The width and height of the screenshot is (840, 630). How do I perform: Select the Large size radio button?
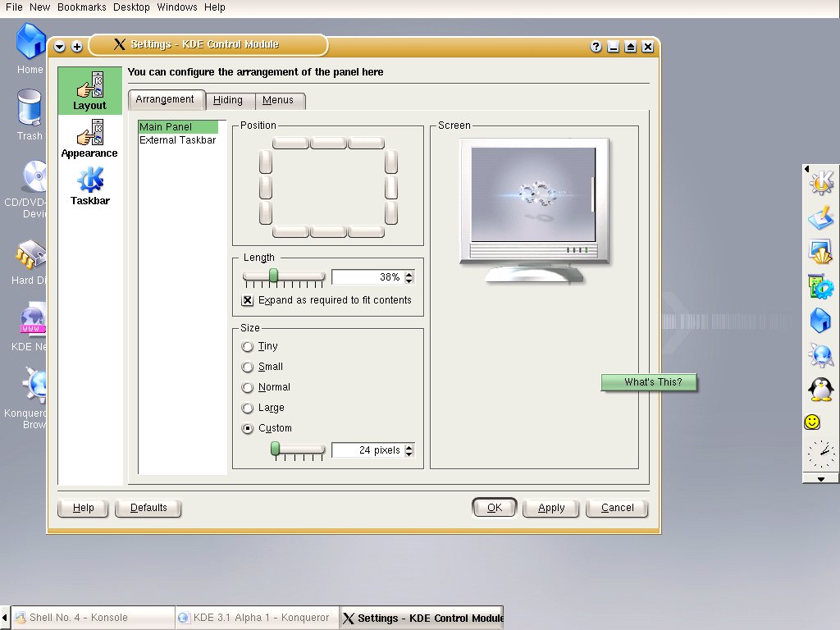[x=247, y=409]
